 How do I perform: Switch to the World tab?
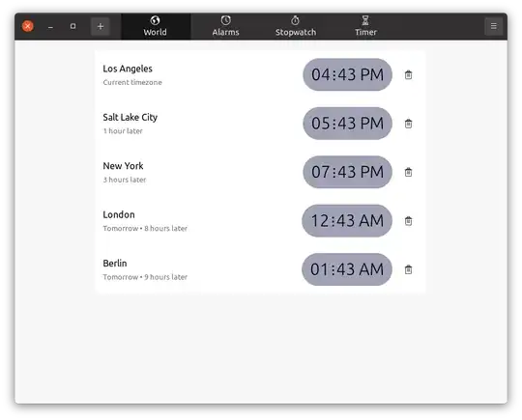click(x=155, y=26)
